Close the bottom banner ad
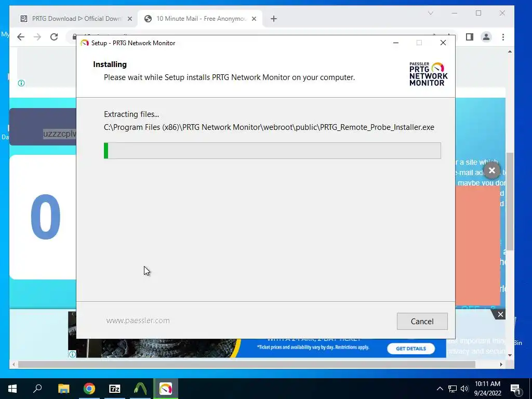Screen dimensions: 532x399 (500, 314)
